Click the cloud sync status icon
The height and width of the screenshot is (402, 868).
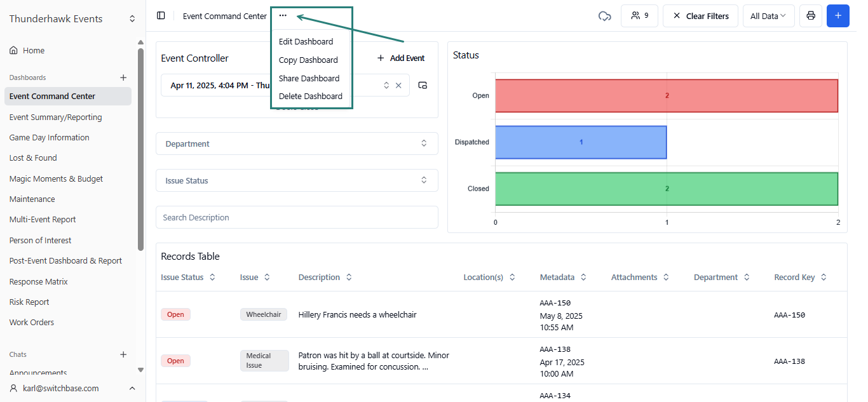pos(604,16)
